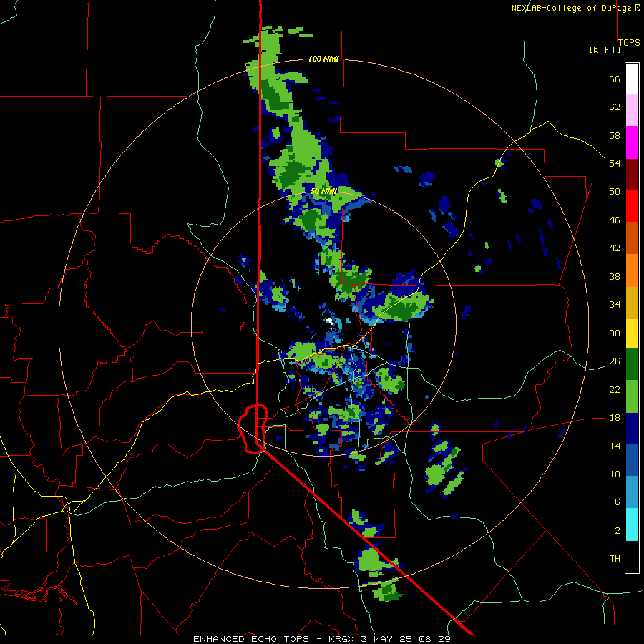The width and height of the screenshot is (644, 644).
Task: Select the light green legend swatch
Action: click(632, 396)
